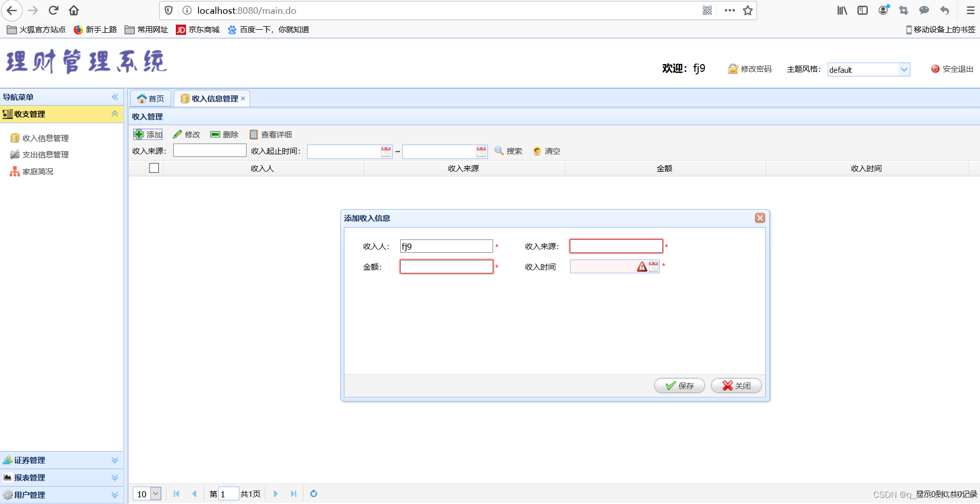This screenshot has height=504, width=980.
Task: Reload the page with the refresh icon
Action: click(x=53, y=10)
